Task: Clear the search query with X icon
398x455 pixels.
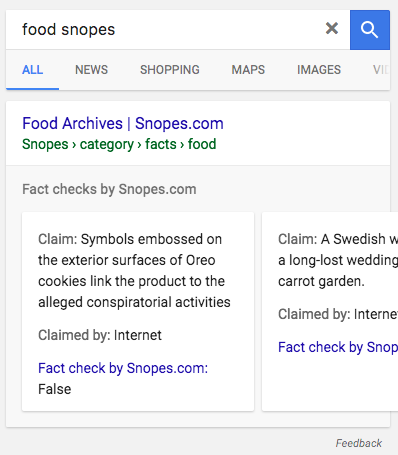Action: (332, 29)
